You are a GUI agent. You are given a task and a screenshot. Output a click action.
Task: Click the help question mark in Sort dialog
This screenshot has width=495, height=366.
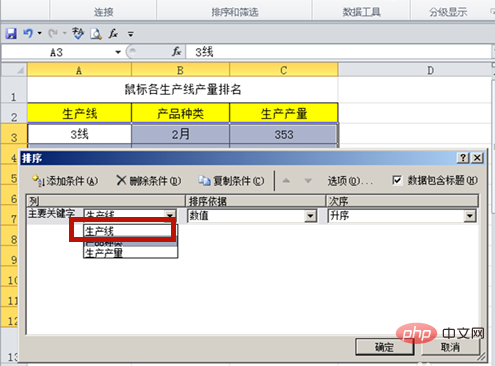463,158
